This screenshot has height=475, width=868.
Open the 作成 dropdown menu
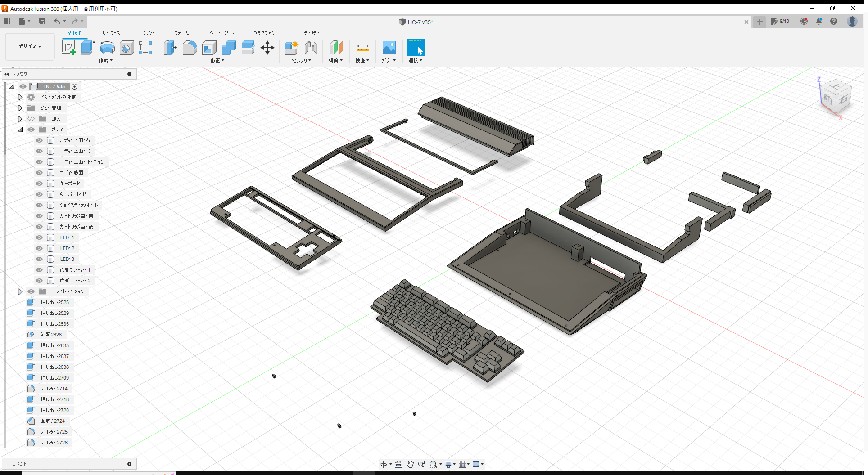click(x=105, y=60)
